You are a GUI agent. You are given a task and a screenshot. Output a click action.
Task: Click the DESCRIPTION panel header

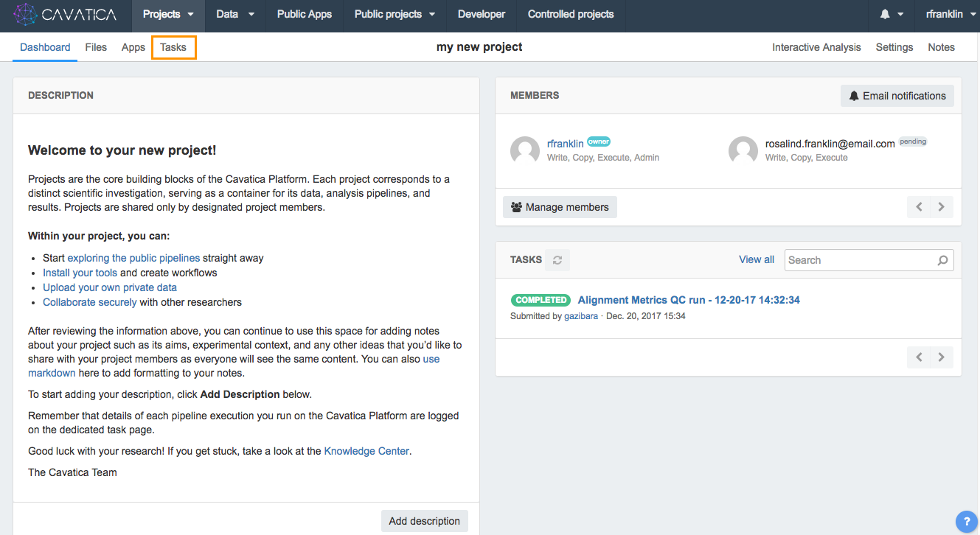[246, 96]
